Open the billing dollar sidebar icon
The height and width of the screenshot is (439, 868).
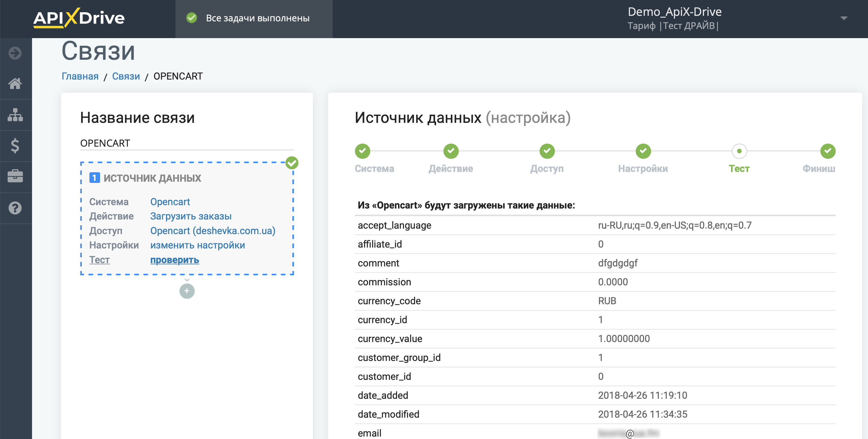pyautogui.click(x=15, y=146)
